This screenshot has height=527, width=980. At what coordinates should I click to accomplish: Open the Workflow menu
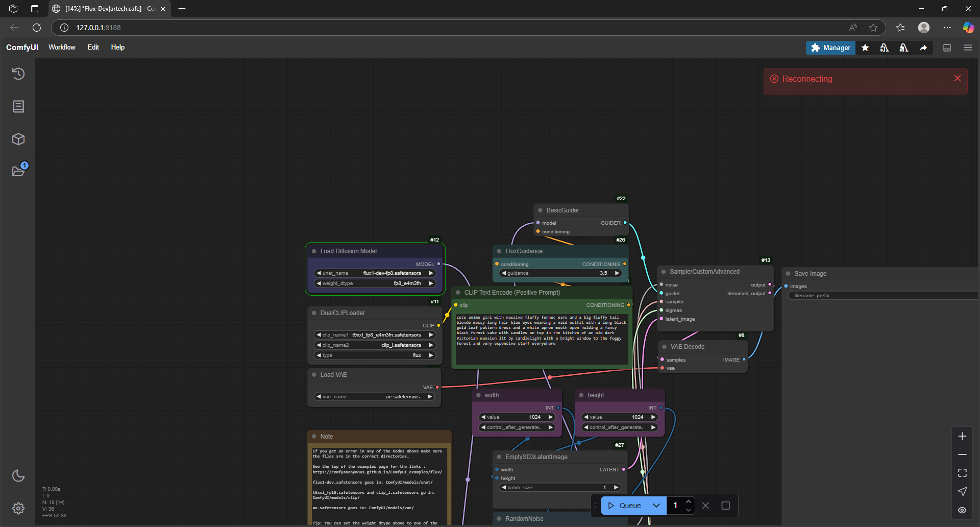(62, 47)
